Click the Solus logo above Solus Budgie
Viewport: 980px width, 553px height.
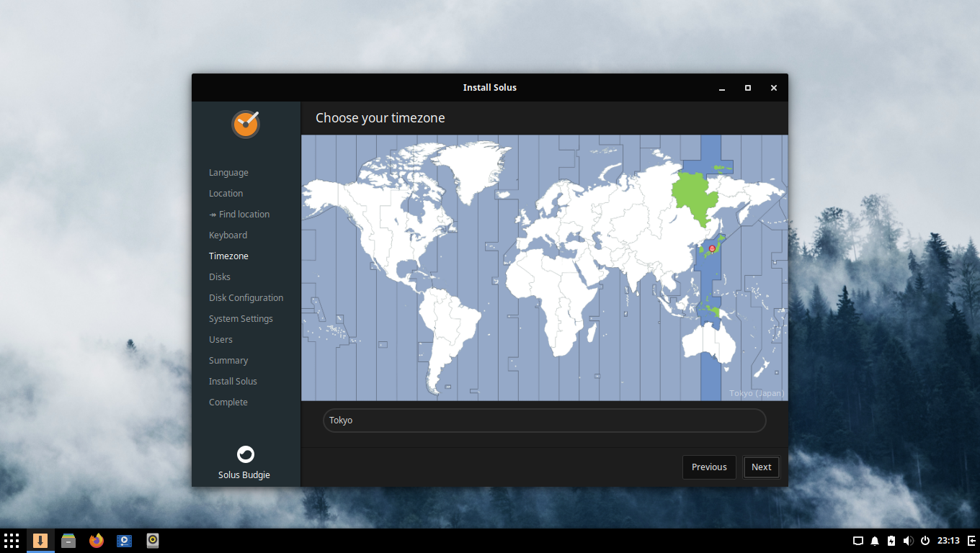point(246,454)
